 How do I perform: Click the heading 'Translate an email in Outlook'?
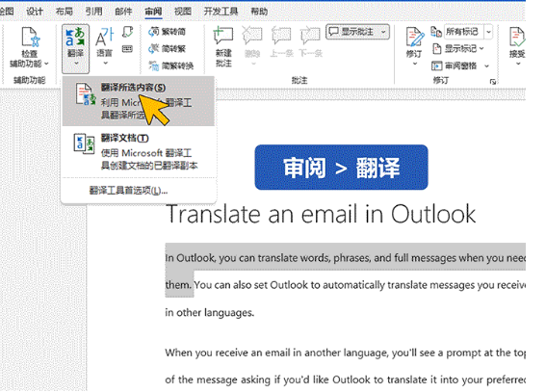point(321,214)
